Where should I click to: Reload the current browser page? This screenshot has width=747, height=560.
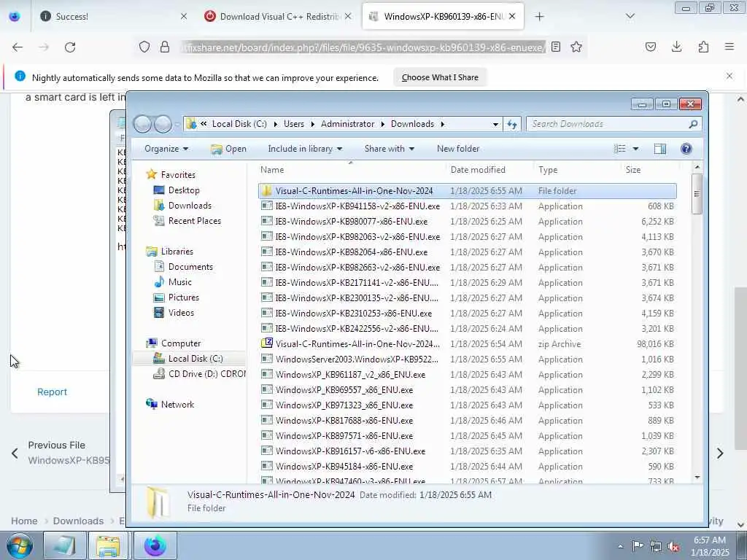(70, 47)
